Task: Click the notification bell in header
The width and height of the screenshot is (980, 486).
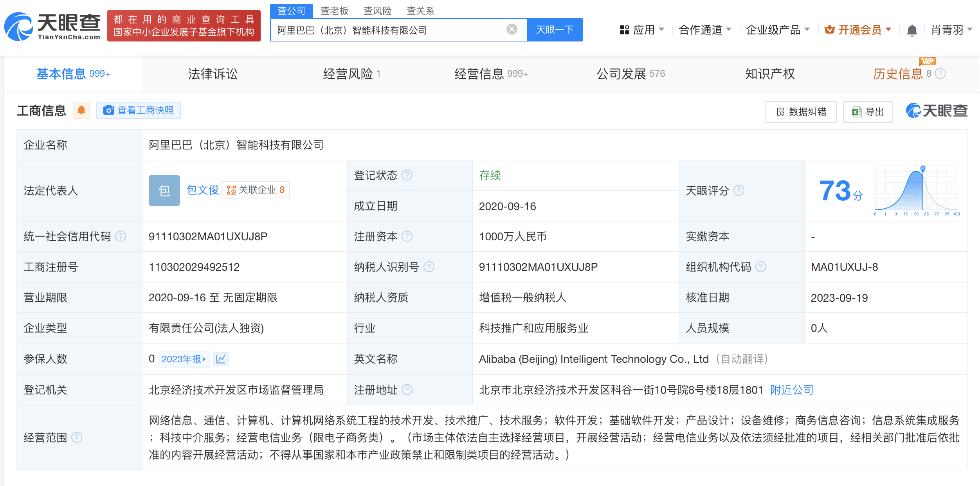Action: tap(912, 30)
